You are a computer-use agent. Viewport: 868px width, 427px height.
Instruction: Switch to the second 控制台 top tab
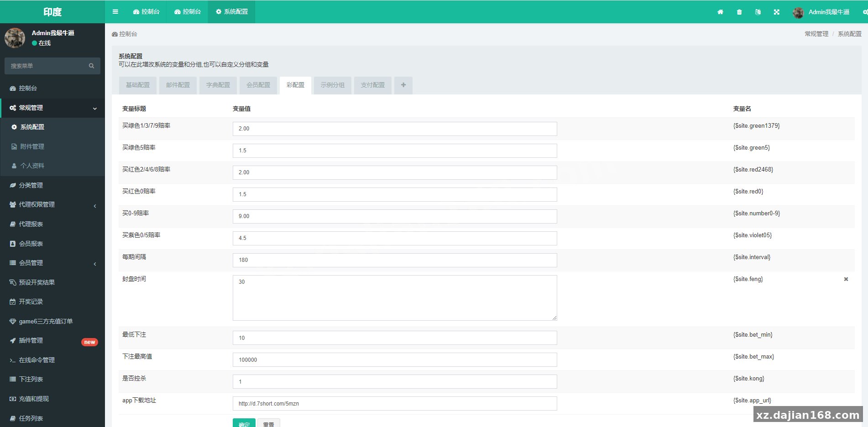pyautogui.click(x=187, y=12)
